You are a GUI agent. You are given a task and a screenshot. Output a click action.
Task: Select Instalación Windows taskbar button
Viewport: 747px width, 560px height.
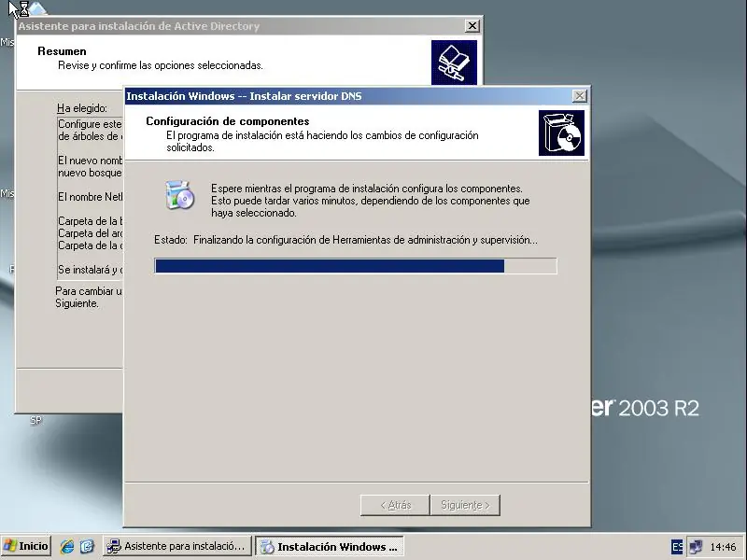(x=330, y=546)
